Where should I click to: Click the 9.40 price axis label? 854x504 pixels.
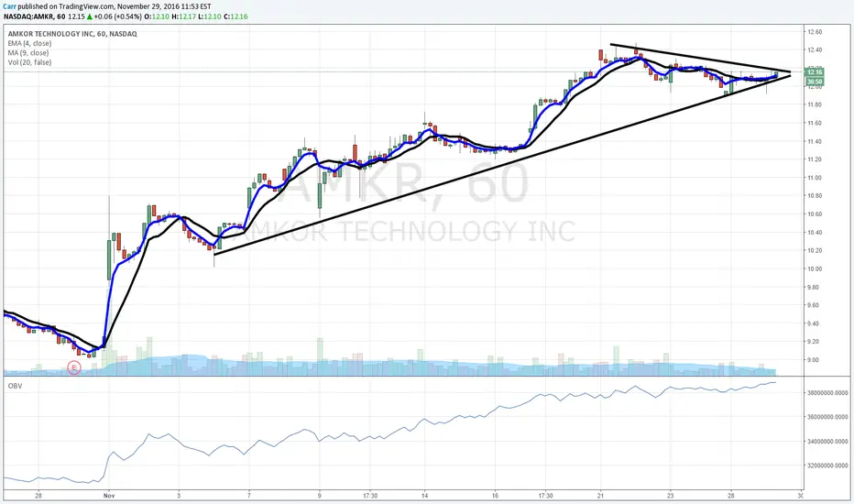tap(815, 323)
